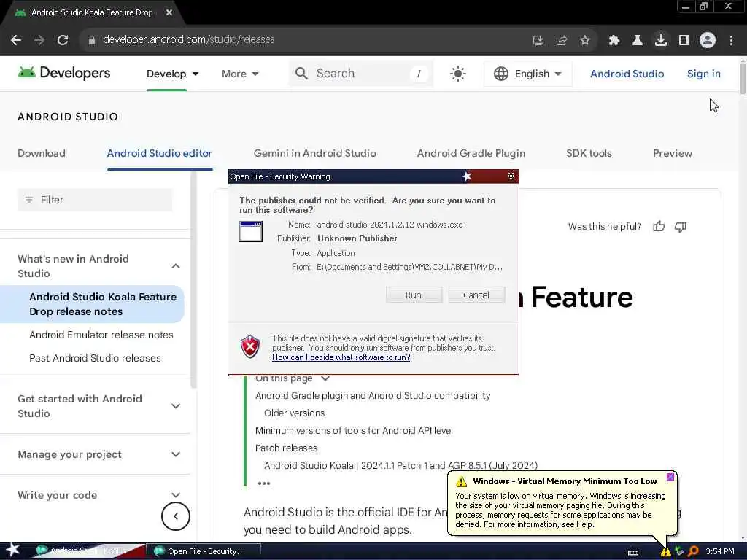Image resolution: width=747 pixels, height=560 pixels.
Task: Select Android Studio Koala Feature Drop release notes
Action: 93,304
